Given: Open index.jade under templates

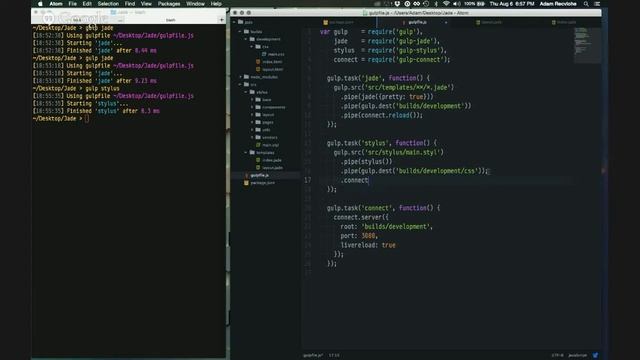Looking at the screenshot, I should 272,160.
